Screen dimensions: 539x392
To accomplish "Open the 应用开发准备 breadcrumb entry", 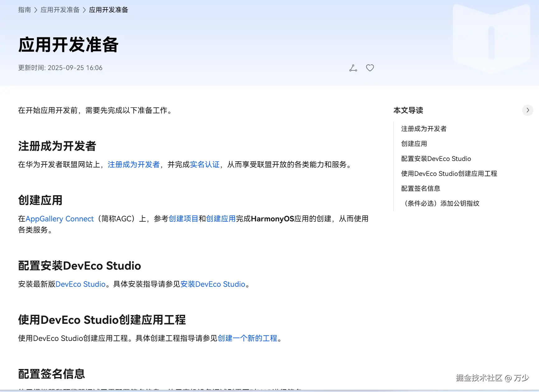I will click(x=60, y=9).
